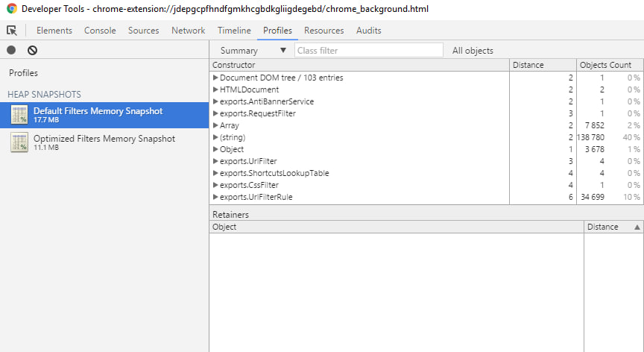Sort by the Objects Count column

click(604, 65)
